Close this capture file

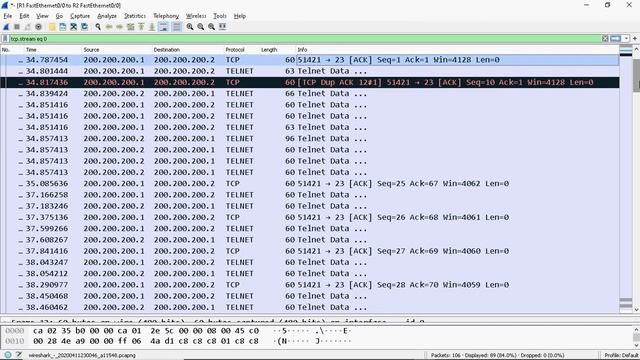[x=73, y=27]
